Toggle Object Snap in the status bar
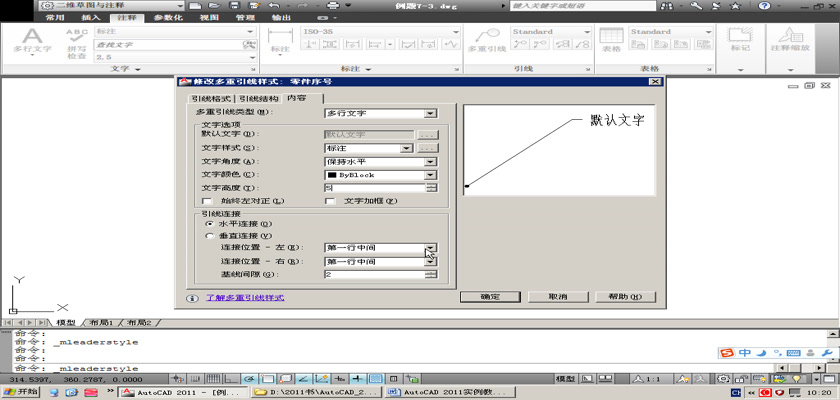The image size is (840, 400). pyautogui.click(x=267, y=379)
